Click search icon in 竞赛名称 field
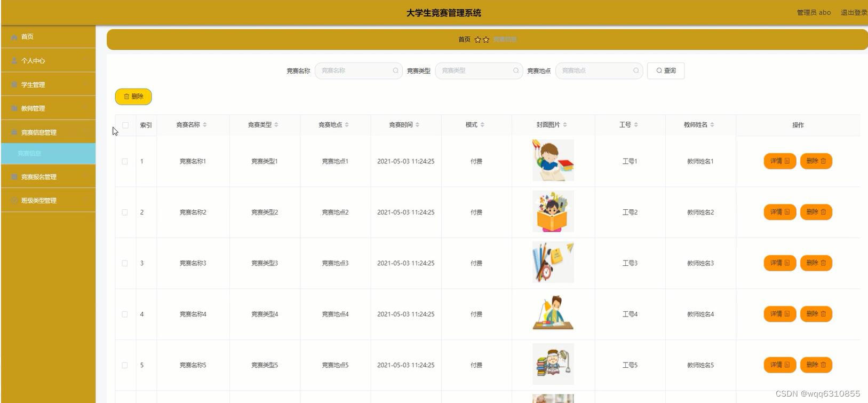Image resolution: width=868 pixels, height=403 pixels. (395, 70)
